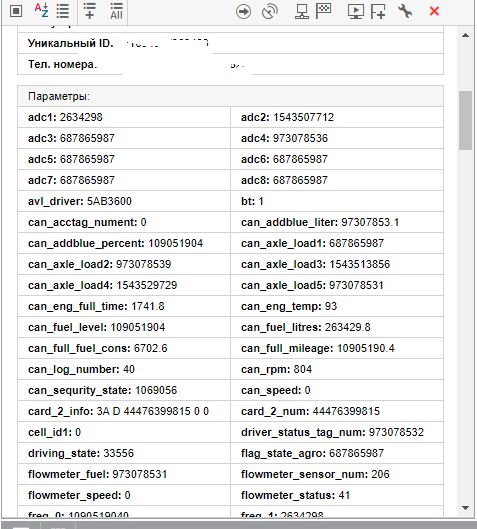Click the network computer icon
This screenshot has width=477, height=529.
[302, 11]
